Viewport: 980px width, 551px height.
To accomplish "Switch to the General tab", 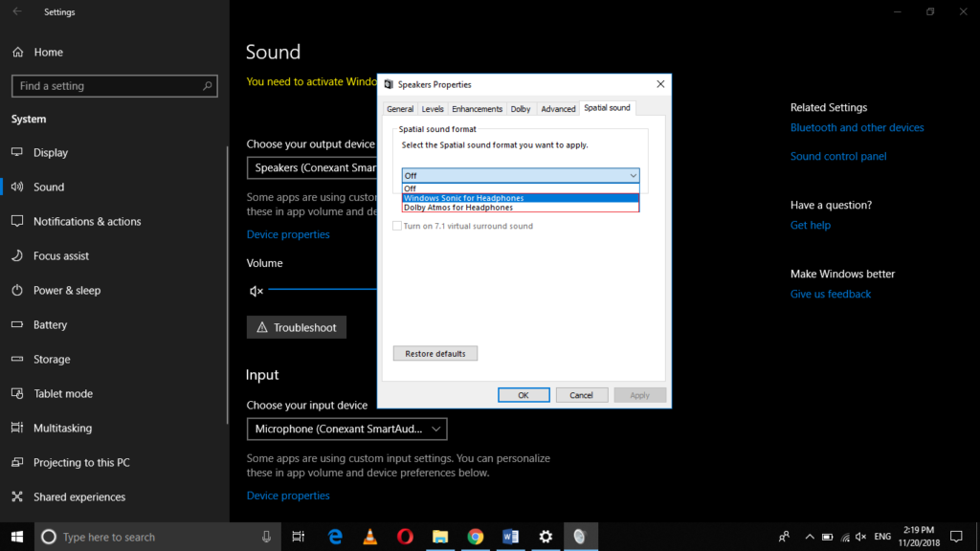I will pos(400,109).
